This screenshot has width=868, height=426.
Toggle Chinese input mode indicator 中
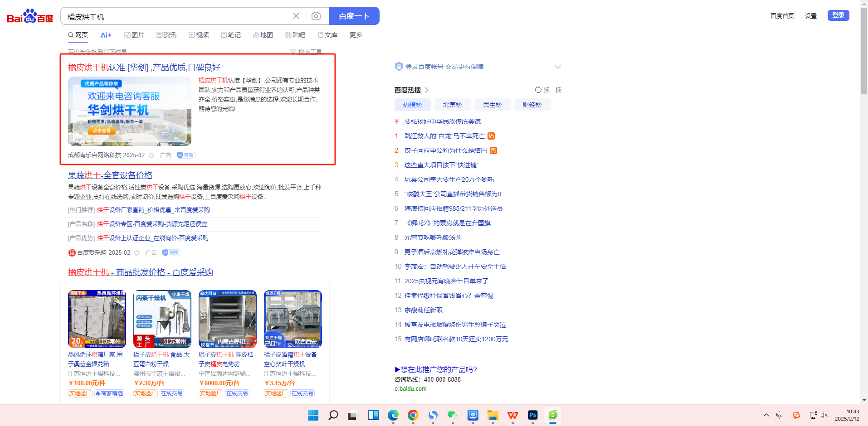pyautogui.click(x=779, y=415)
